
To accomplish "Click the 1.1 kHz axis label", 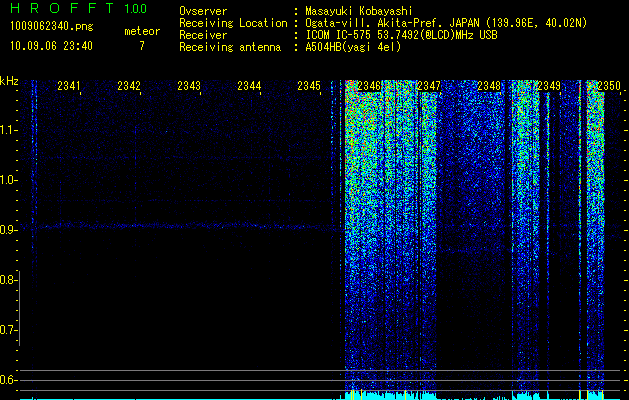I will [8, 130].
